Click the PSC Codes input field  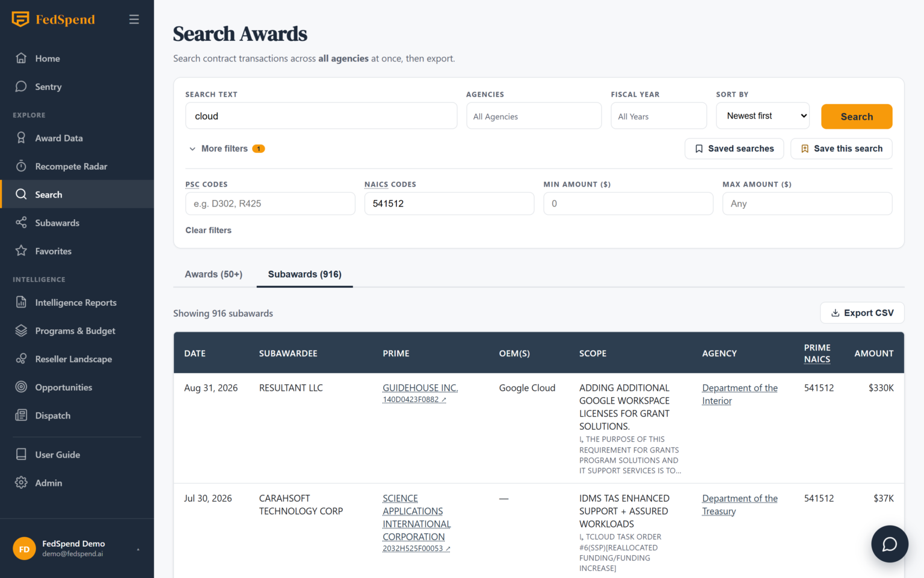[x=270, y=204]
